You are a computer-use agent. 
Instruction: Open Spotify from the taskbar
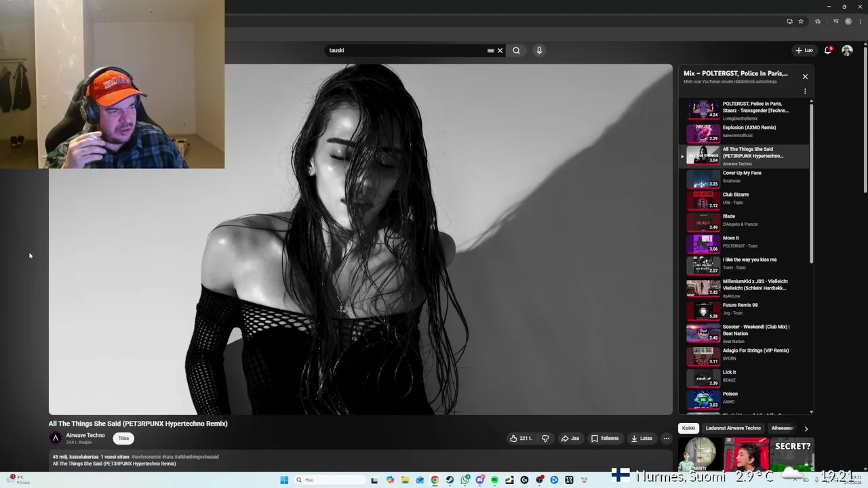[494, 480]
